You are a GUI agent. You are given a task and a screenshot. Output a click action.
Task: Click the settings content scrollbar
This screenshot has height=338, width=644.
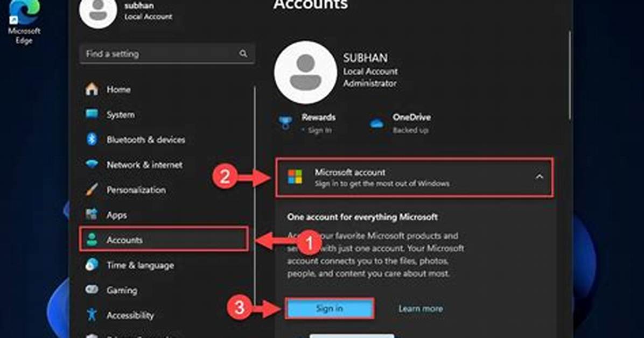coord(570,75)
